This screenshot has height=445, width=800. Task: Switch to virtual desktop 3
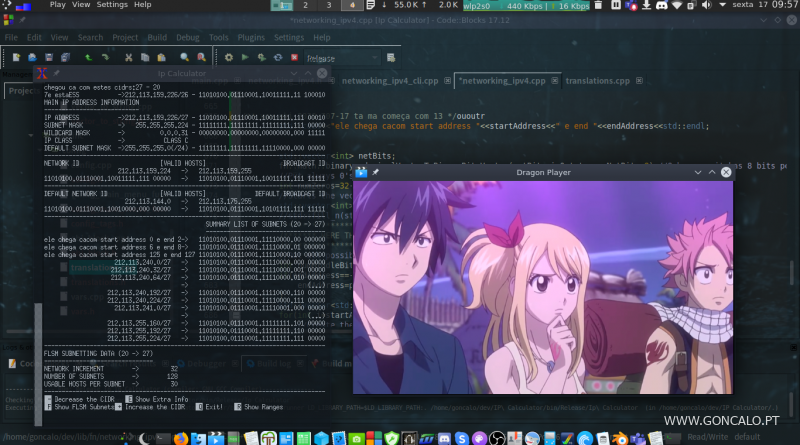[x=329, y=5]
